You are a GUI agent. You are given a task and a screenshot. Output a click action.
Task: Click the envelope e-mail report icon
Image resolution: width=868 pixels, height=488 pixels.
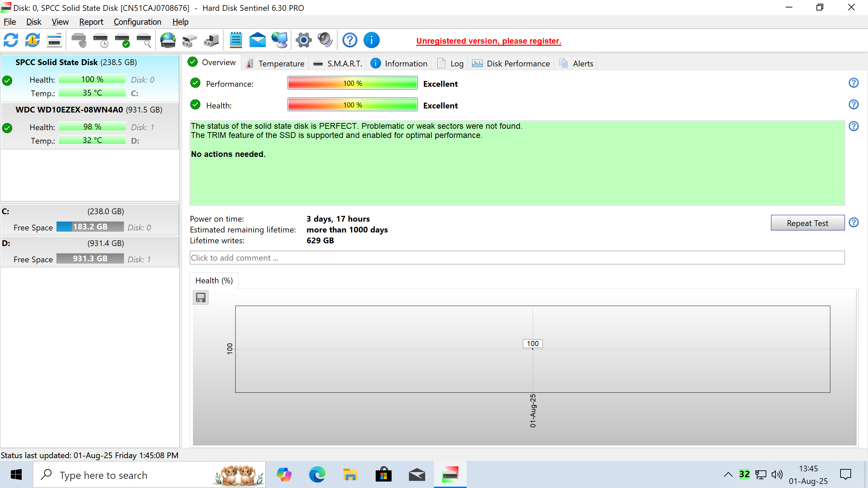pyautogui.click(x=258, y=40)
